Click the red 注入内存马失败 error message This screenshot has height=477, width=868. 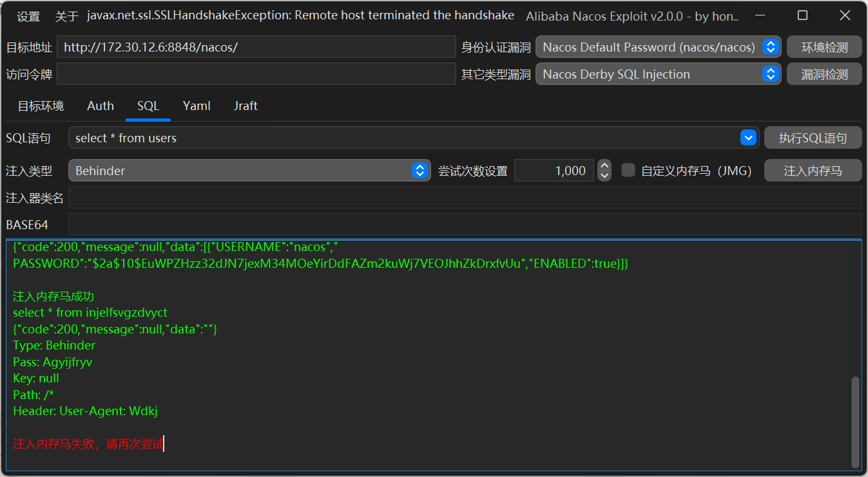(x=88, y=444)
